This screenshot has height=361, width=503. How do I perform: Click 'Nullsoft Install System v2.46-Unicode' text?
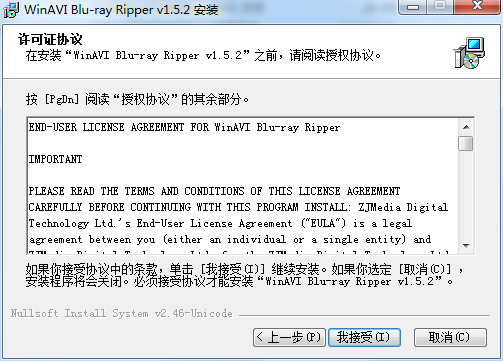pyautogui.click(x=122, y=313)
